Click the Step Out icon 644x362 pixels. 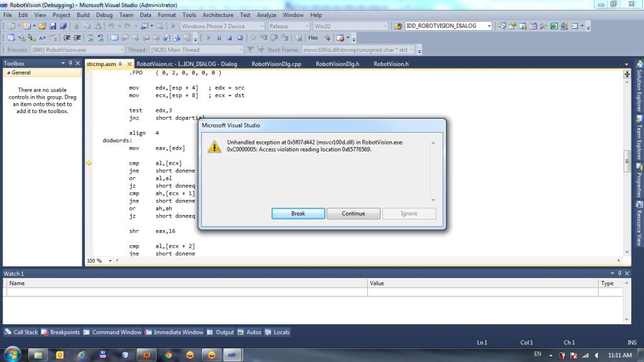tap(284, 38)
